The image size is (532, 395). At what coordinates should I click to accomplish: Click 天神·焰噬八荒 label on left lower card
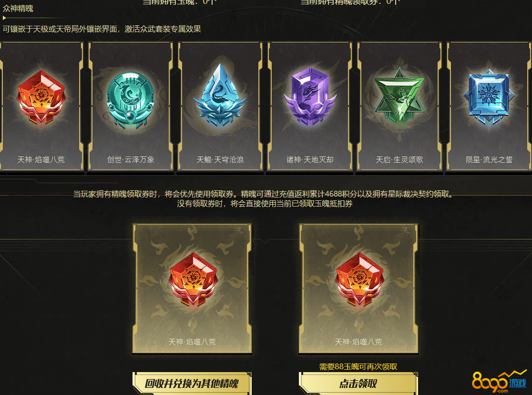[192, 342]
